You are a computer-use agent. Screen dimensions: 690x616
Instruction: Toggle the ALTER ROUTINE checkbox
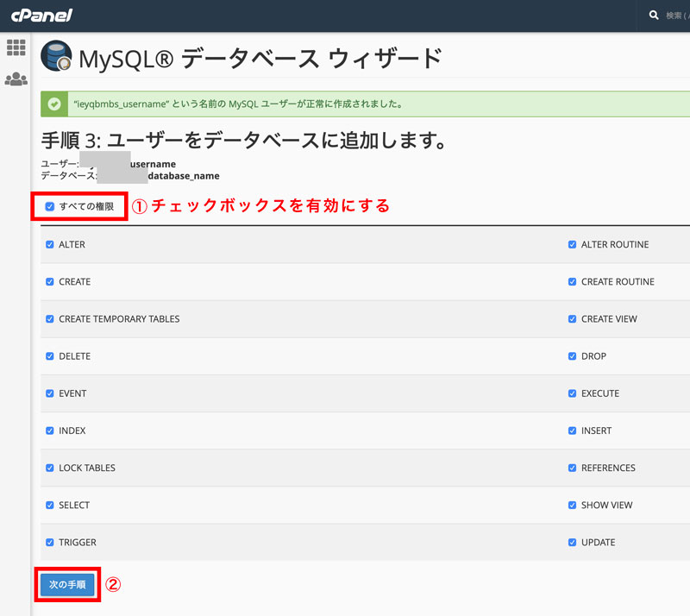pos(572,244)
